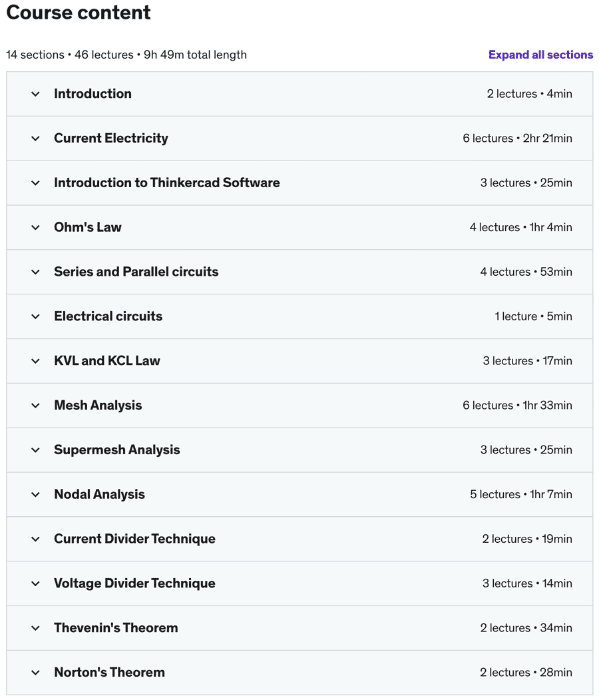Click the KVL and KCL Law chevron
This screenshot has width=599, height=700.
tap(36, 361)
